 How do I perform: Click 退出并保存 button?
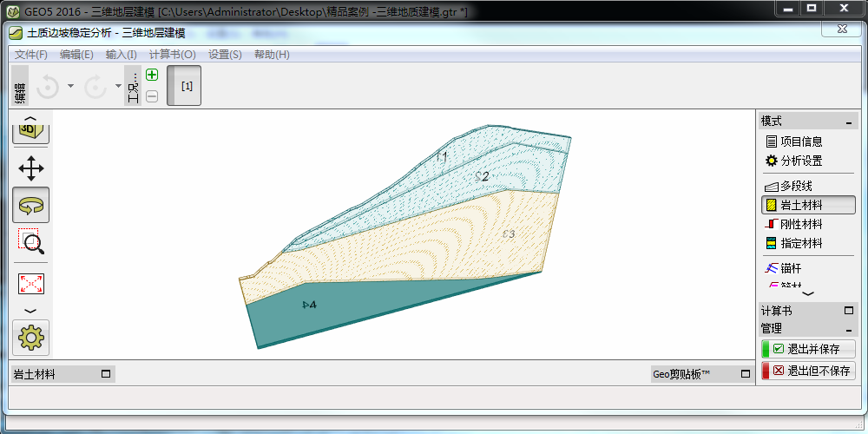pos(808,349)
